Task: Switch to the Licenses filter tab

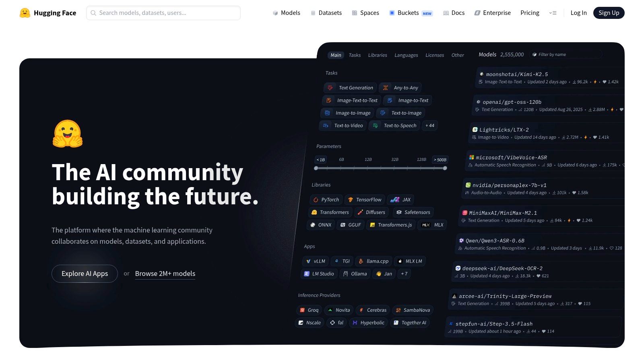Action: [435, 55]
